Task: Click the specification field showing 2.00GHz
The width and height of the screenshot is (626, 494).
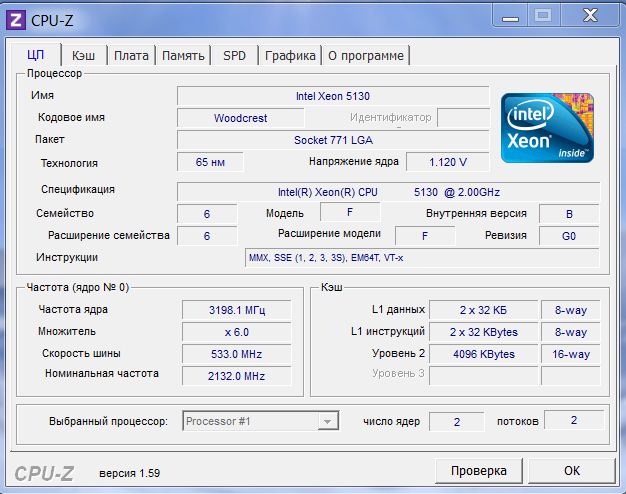Action: (388, 192)
